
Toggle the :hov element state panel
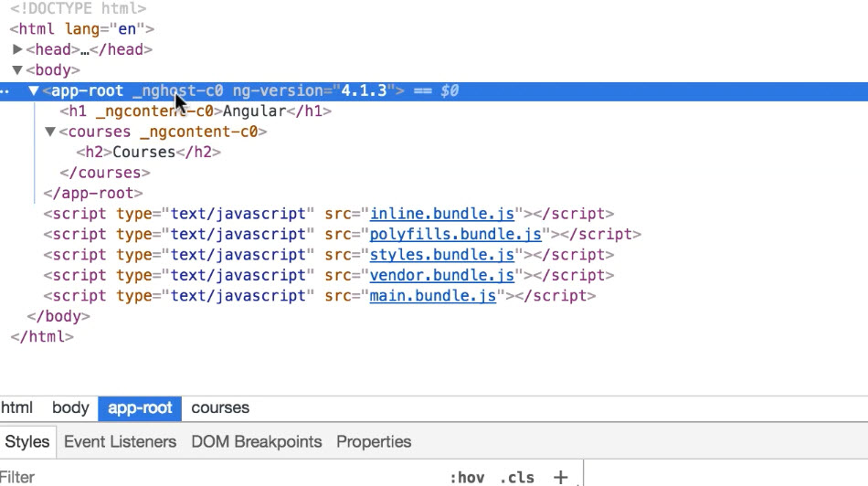coord(467,477)
